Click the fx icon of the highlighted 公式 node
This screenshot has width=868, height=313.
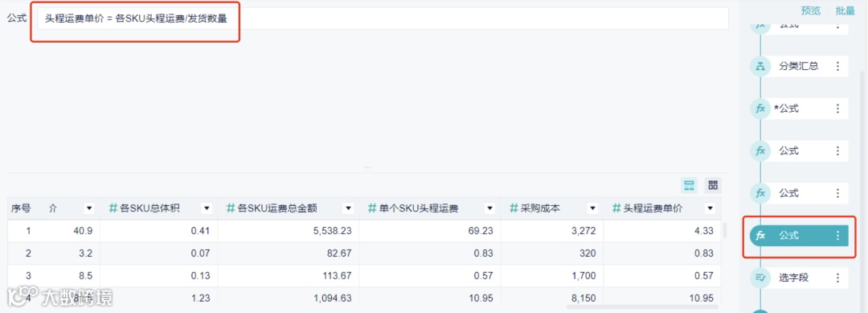[x=760, y=236]
